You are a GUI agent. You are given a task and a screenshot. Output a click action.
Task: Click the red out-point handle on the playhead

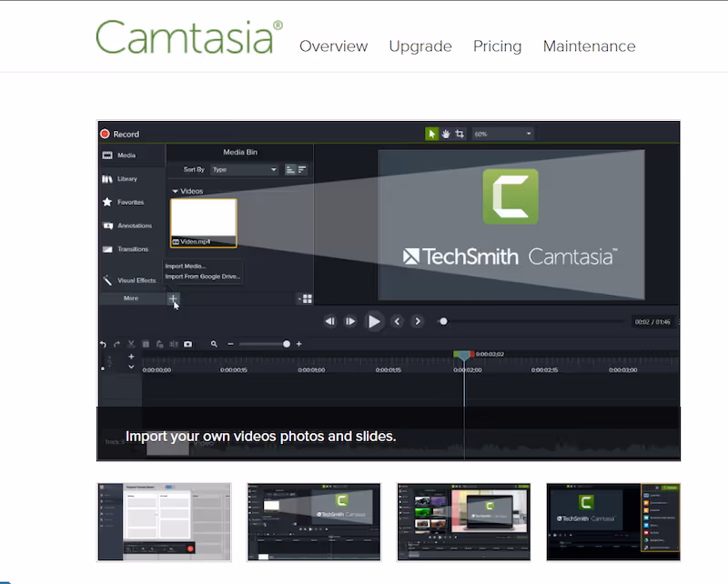coord(472,354)
